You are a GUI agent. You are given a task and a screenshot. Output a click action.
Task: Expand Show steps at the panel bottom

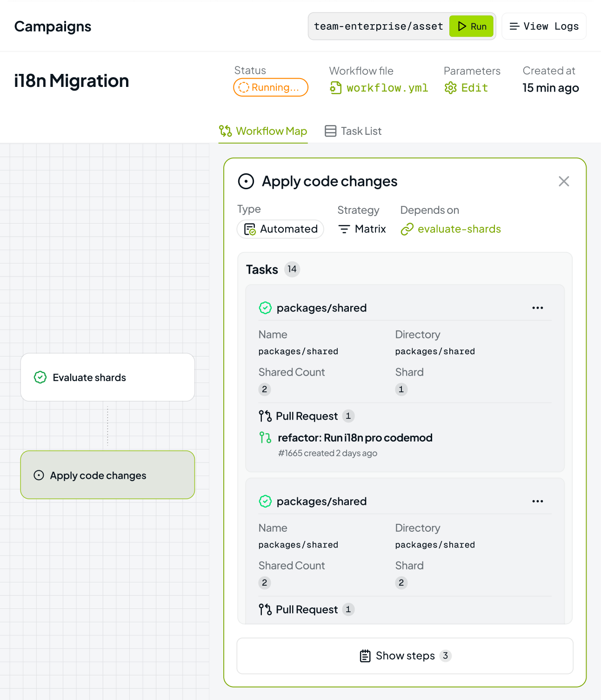point(404,656)
